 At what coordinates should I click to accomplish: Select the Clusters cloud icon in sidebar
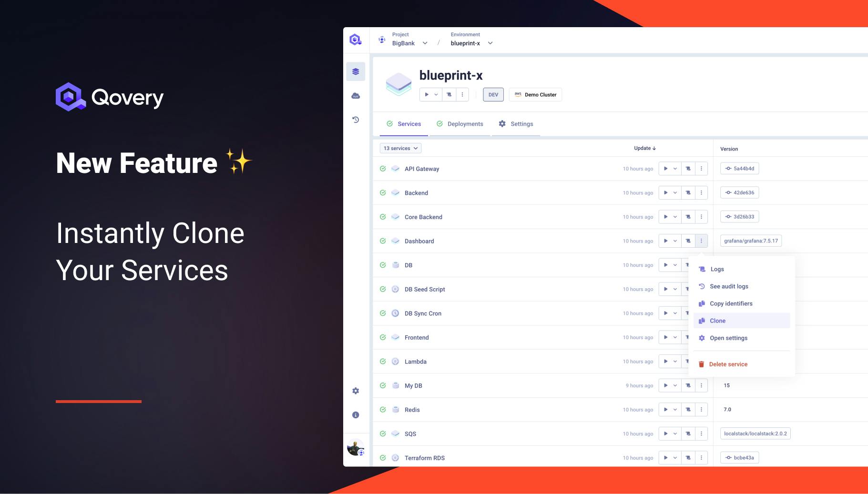(356, 95)
